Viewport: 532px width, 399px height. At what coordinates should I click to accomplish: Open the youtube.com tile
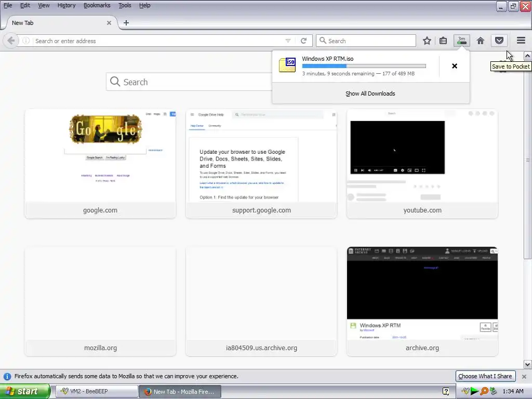[x=422, y=164]
